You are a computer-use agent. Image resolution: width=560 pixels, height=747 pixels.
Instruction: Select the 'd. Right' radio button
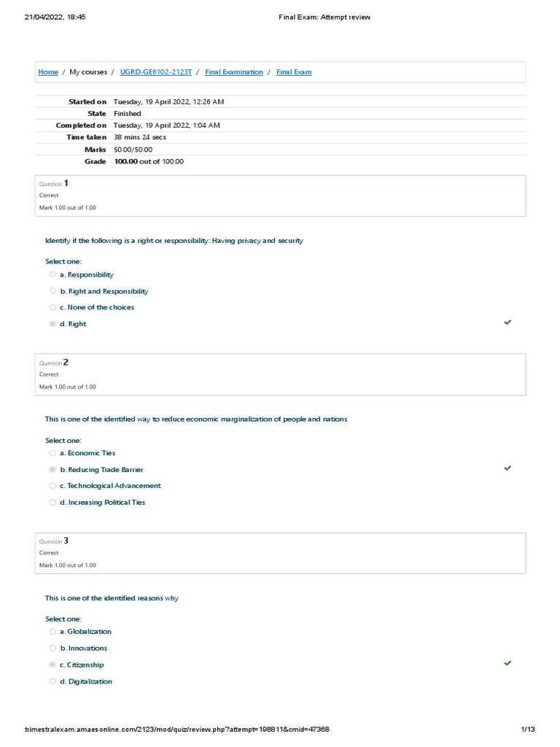click(52, 324)
